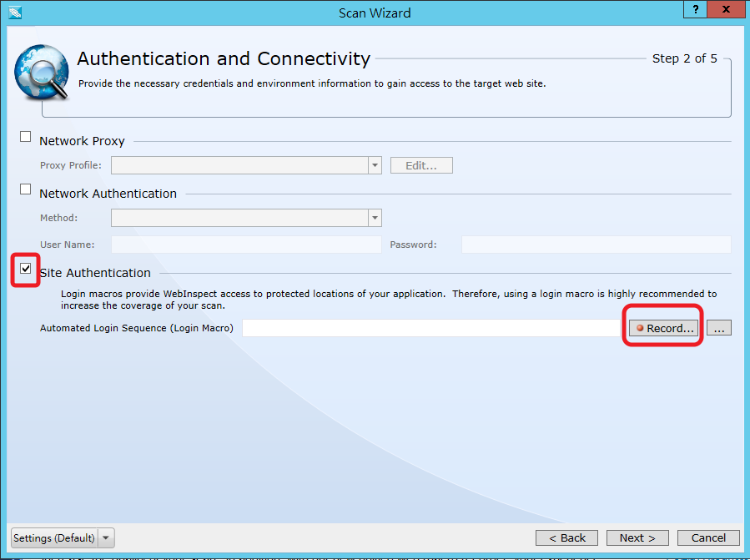The height and width of the screenshot is (560, 750).
Task: Open the authentication Method dropdown
Action: click(x=374, y=217)
